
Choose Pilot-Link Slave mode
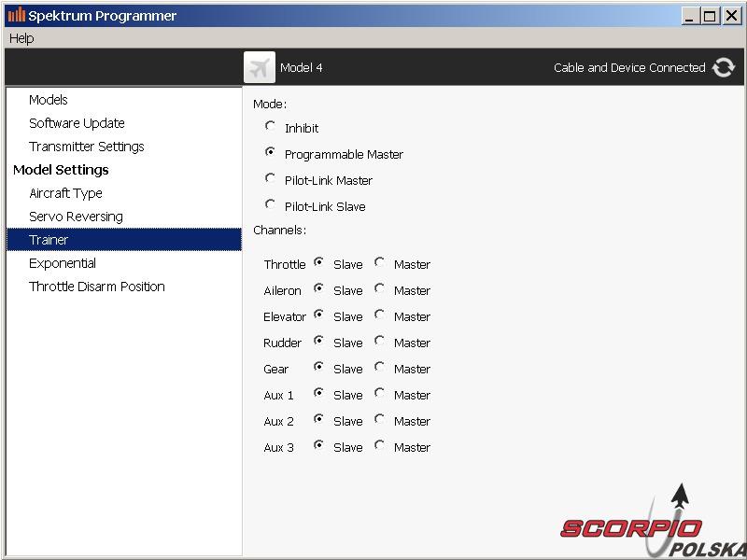tap(270, 204)
